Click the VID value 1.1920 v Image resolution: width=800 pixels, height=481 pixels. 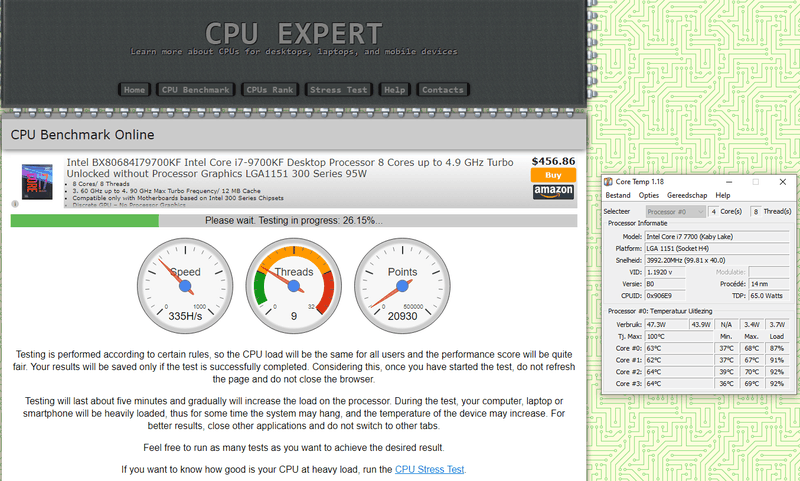click(x=665, y=272)
